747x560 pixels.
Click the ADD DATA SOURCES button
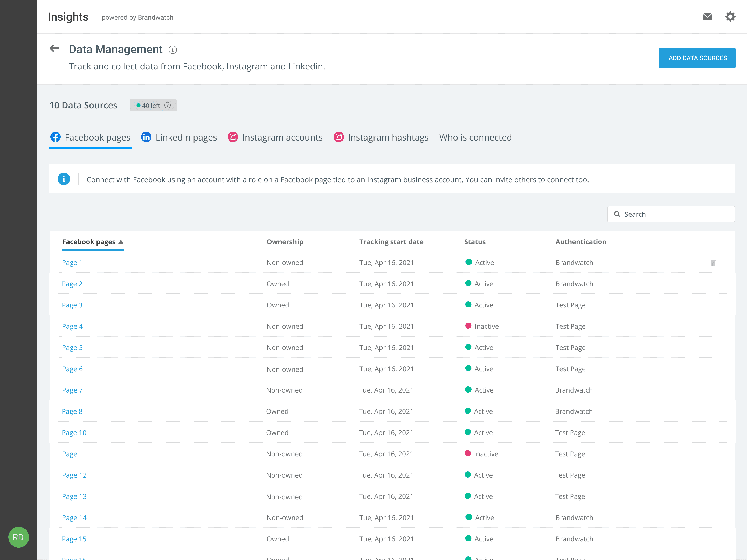(x=697, y=58)
